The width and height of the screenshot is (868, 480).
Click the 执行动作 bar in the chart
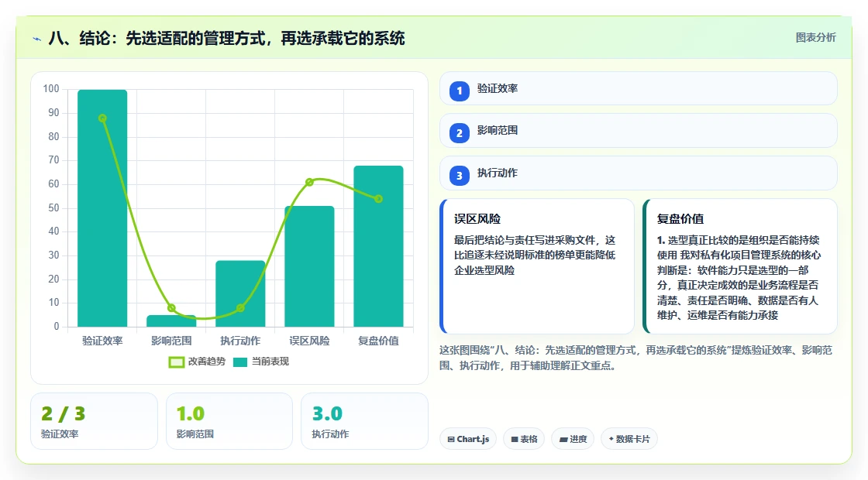(x=240, y=293)
